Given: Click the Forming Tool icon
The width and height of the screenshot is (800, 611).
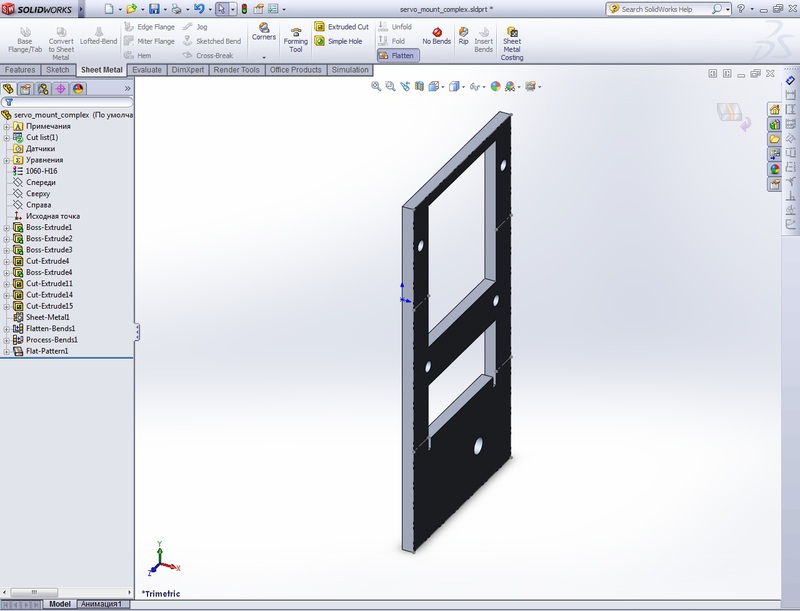Looking at the screenshot, I should pos(296,40).
